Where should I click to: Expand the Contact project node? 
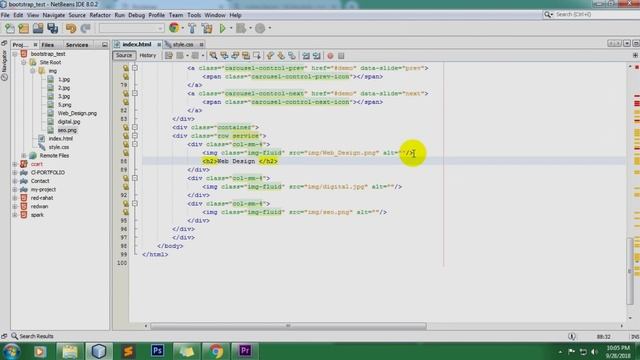(15, 181)
